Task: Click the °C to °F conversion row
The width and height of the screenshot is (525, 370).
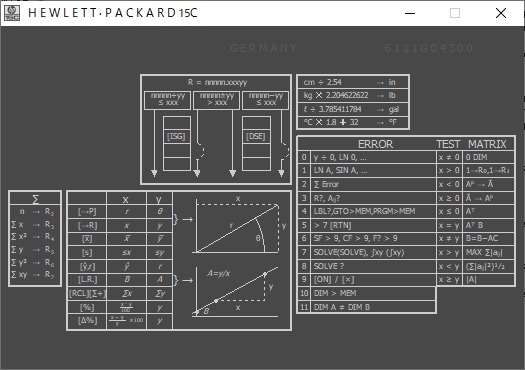Action: coord(353,122)
